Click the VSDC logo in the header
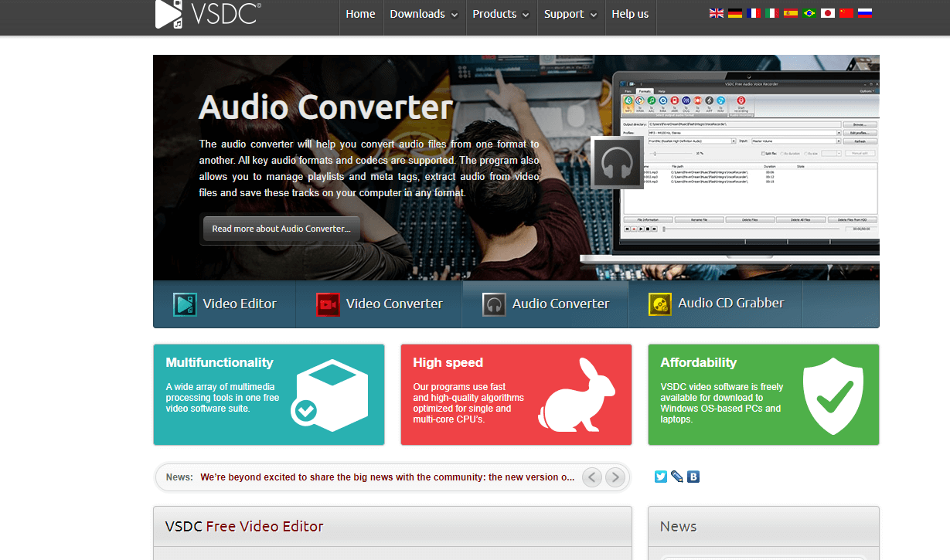The image size is (950, 560). click(x=208, y=14)
